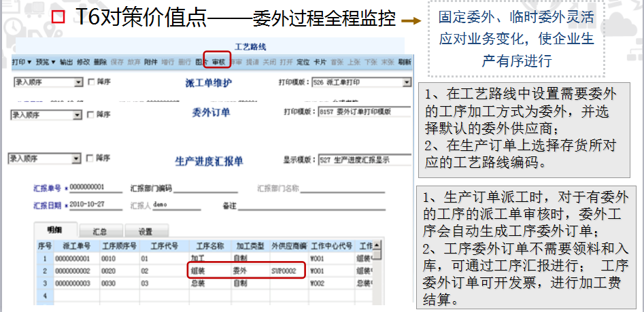Click the 派工单号 column header
The height and width of the screenshot is (312, 644).
point(76,246)
